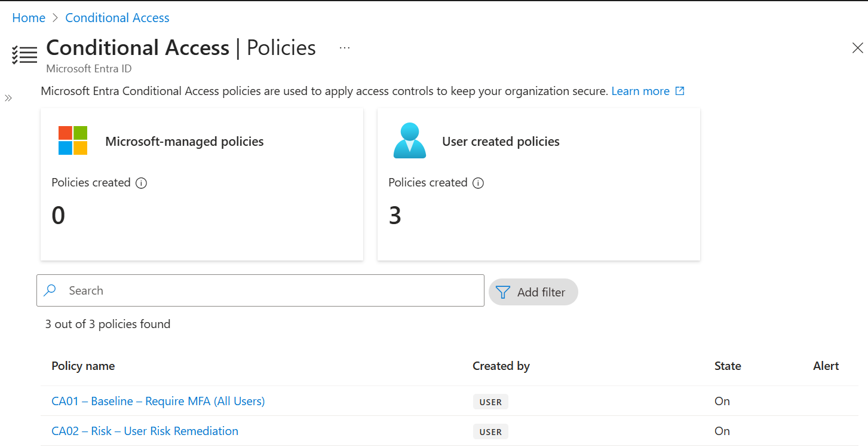Sort by State column header
The width and height of the screenshot is (868, 447).
[x=728, y=366]
